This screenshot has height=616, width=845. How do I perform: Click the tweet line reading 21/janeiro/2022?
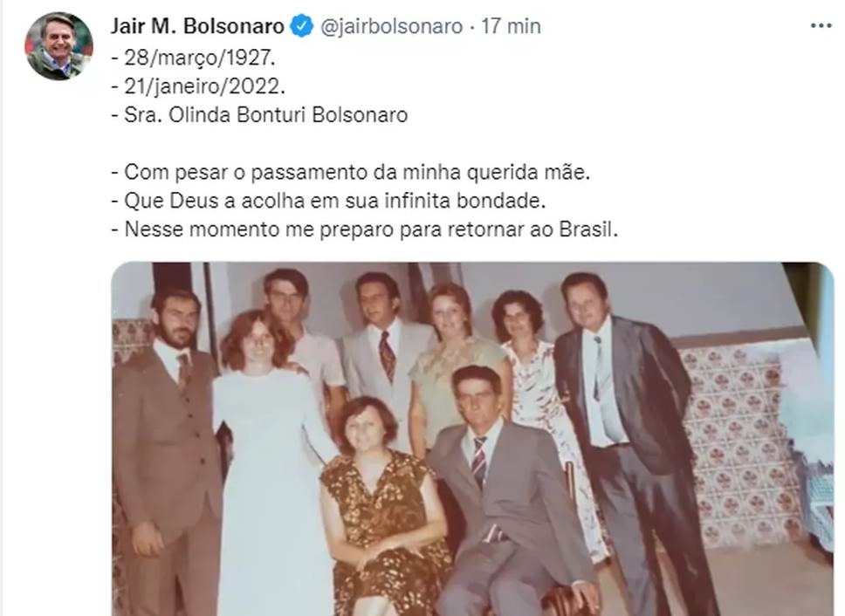point(198,86)
